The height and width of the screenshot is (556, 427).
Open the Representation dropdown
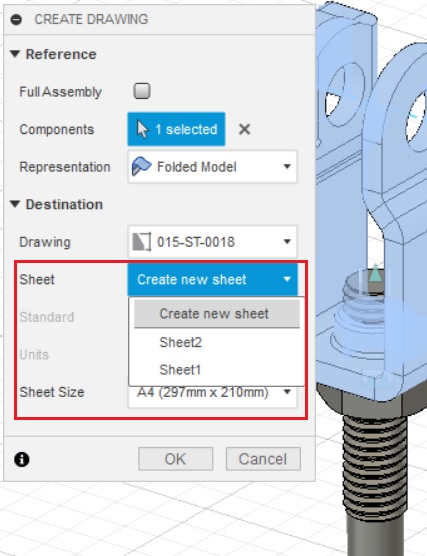point(212,167)
